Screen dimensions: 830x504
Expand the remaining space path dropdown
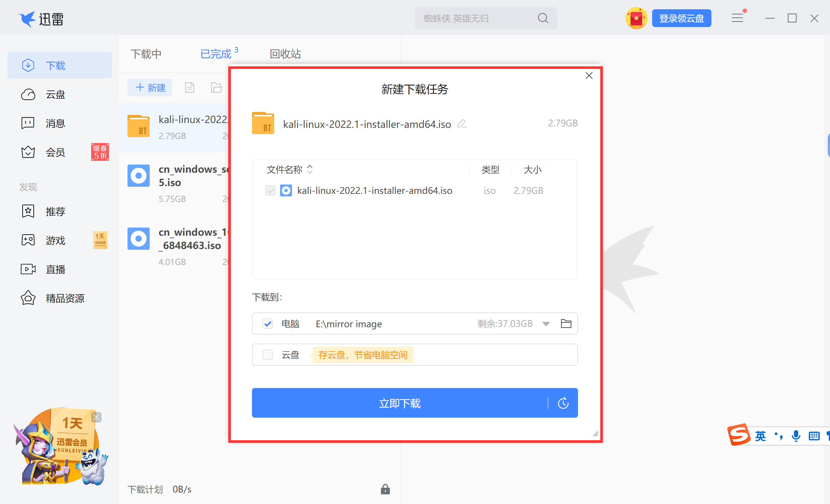[545, 324]
